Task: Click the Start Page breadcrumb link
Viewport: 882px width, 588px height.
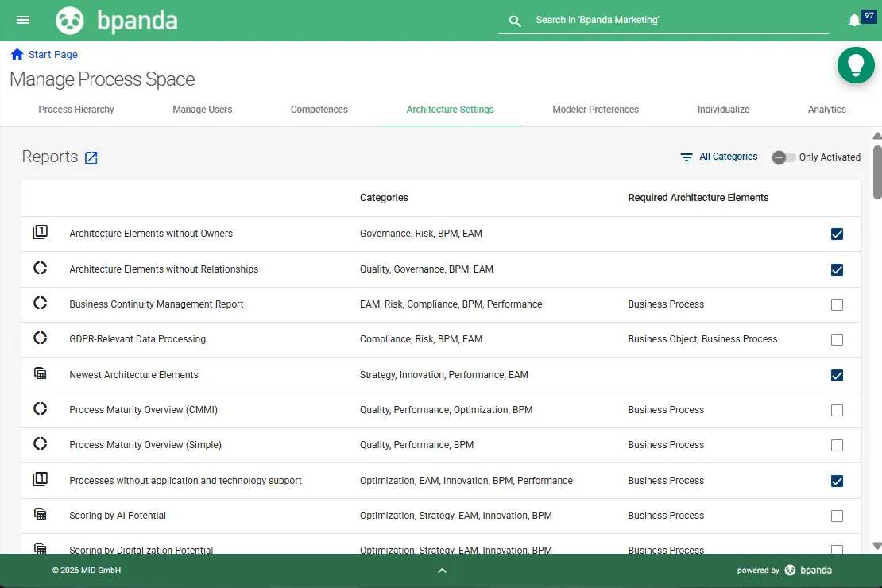Action: point(52,54)
